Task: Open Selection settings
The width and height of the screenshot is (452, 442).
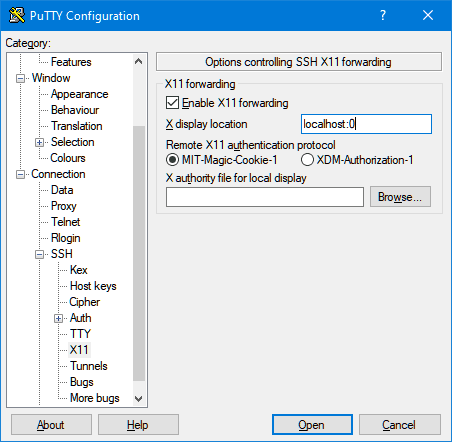Action: [73, 142]
